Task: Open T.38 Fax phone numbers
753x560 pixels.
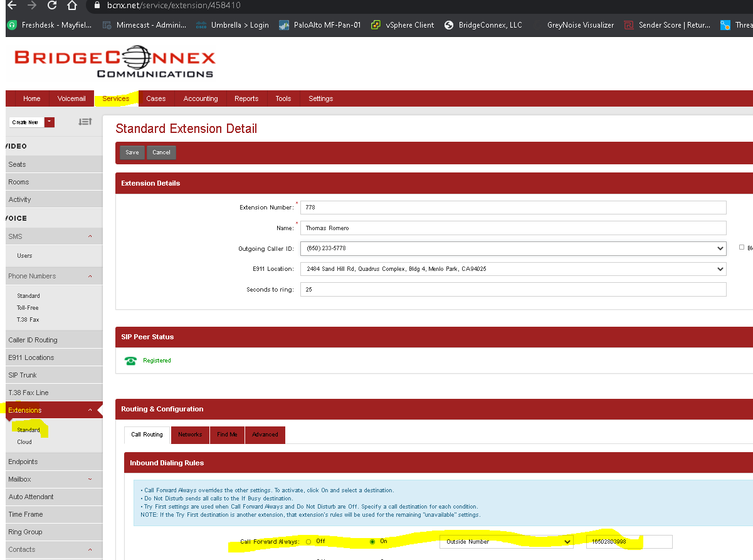Action: 28,320
